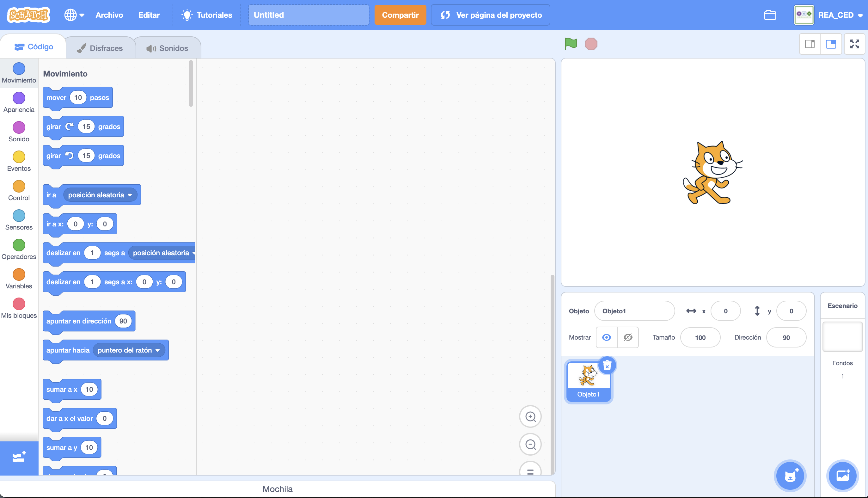
Task: Select the Variables block category
Action: click(x=19, y=279)
